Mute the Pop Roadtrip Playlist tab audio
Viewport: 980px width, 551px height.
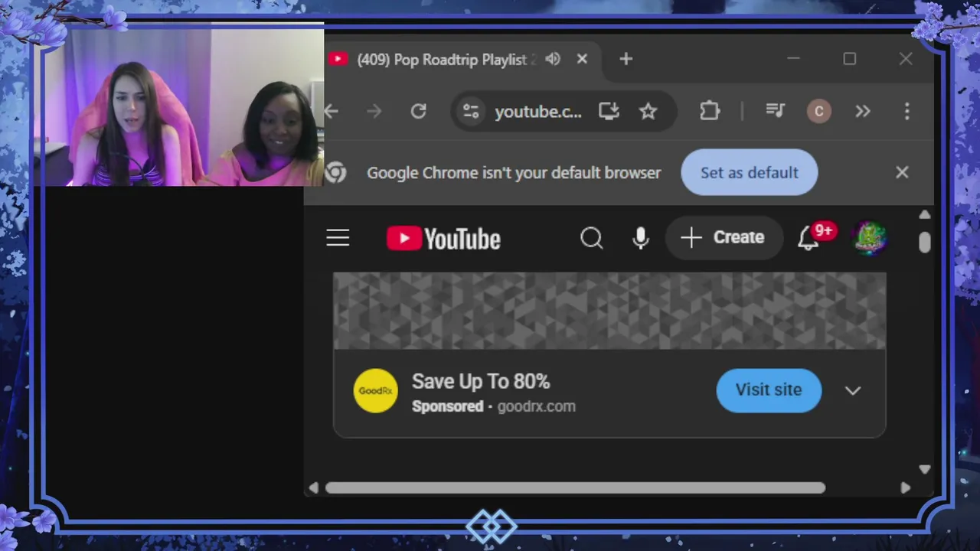(553, 59)
